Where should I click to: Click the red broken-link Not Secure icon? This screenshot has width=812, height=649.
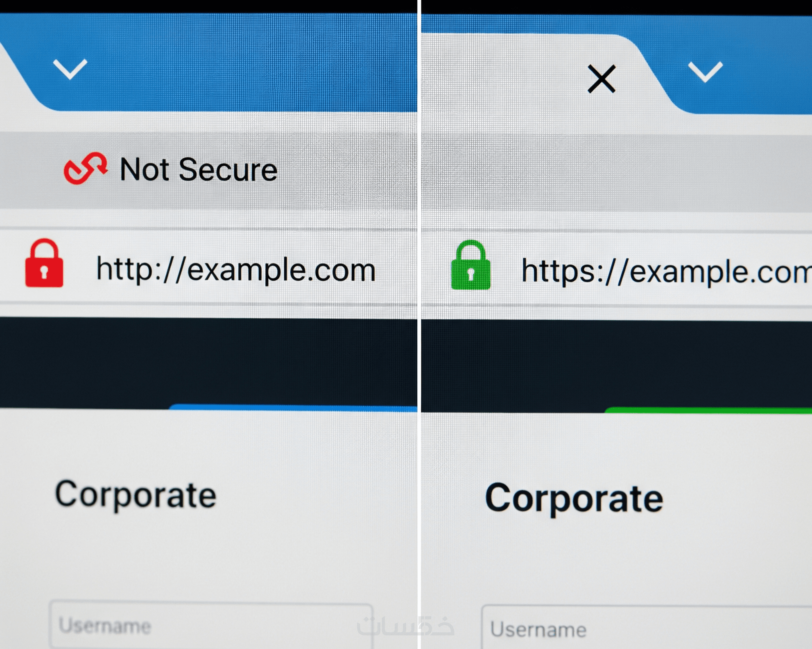(86, 169)
